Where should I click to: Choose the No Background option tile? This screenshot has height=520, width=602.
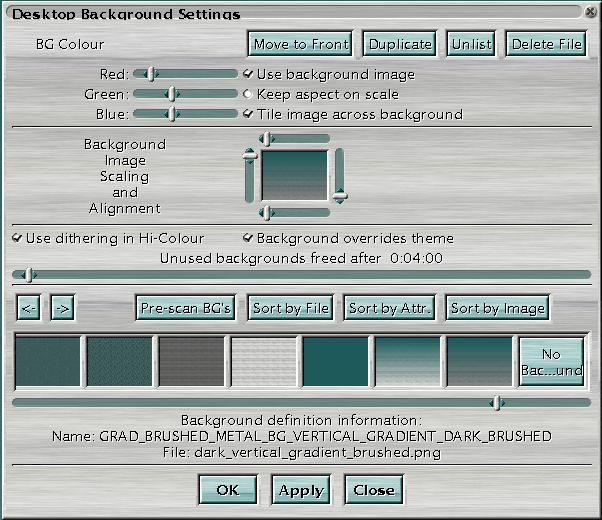551,361
